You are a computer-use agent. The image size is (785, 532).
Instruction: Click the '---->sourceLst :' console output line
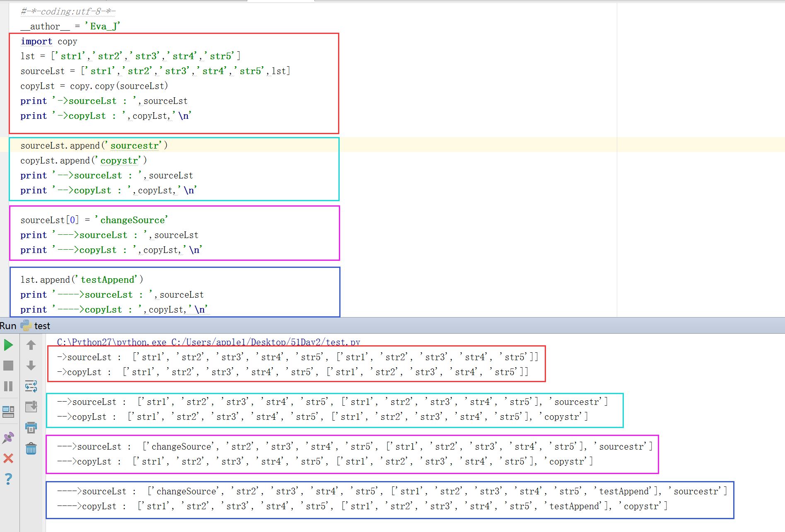(x=392, y=491)
